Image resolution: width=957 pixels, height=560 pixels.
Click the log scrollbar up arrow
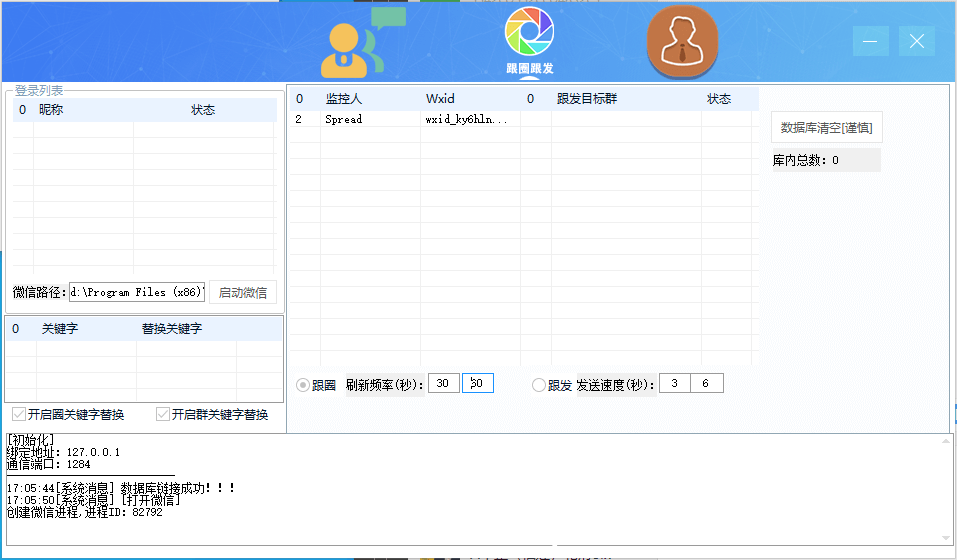click(x=946, y=440)
